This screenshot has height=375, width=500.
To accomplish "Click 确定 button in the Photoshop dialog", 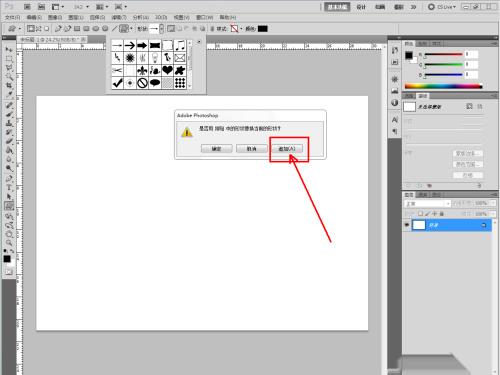I will point(217,149).
